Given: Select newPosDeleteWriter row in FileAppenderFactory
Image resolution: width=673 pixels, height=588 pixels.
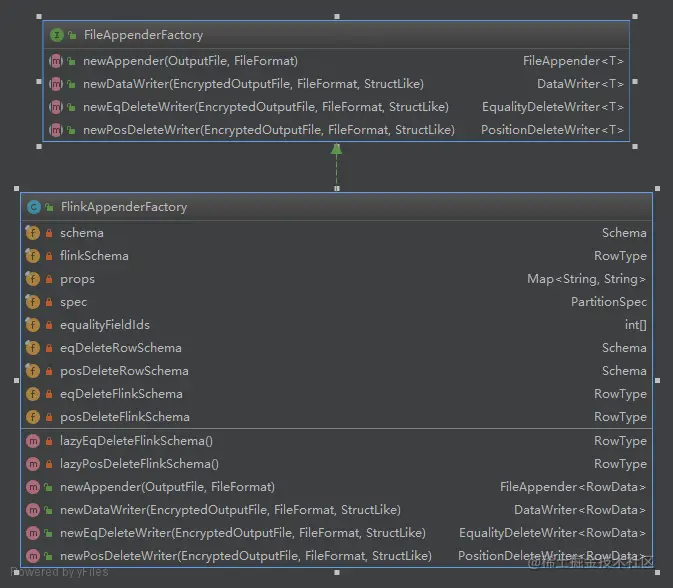Looking at the screenshot, I should coord(336,130).
